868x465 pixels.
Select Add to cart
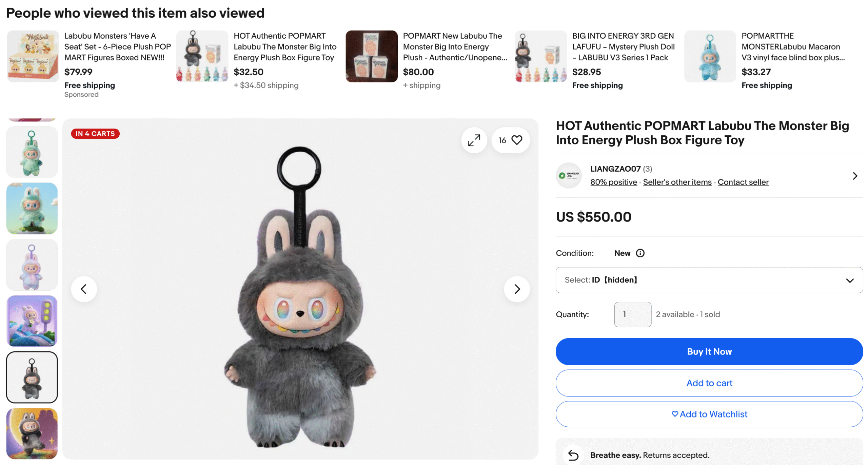(x=709, y=383)
